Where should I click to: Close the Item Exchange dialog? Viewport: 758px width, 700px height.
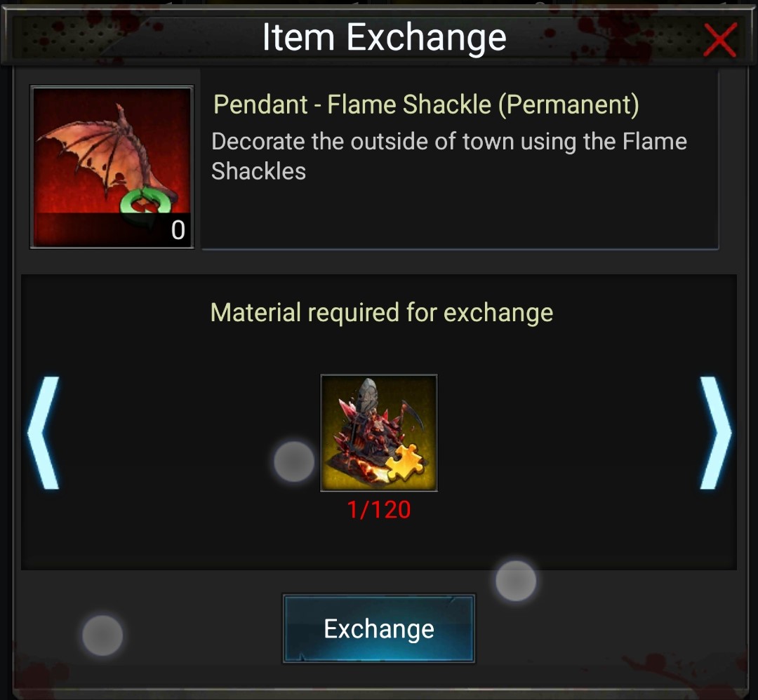tap(720, 39)
